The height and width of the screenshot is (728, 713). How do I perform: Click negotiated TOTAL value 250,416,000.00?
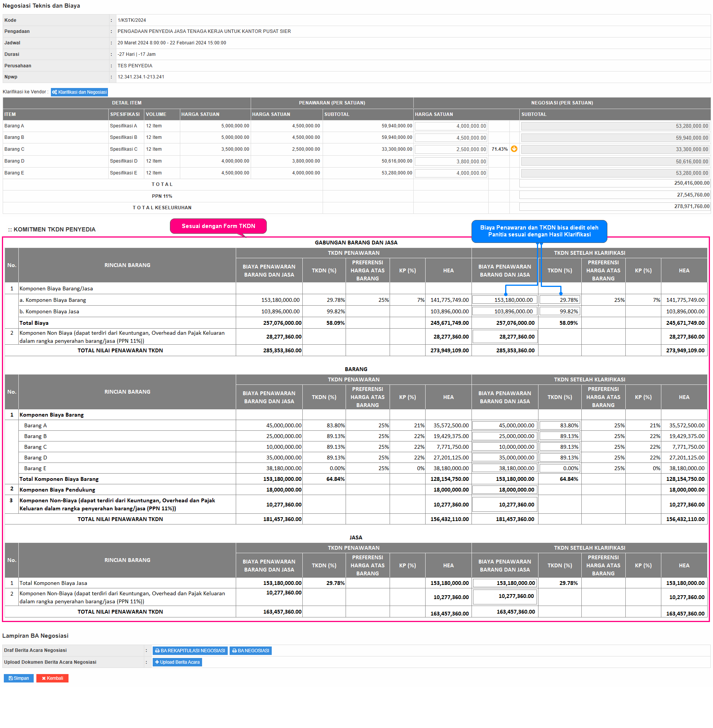coord(692,183)
